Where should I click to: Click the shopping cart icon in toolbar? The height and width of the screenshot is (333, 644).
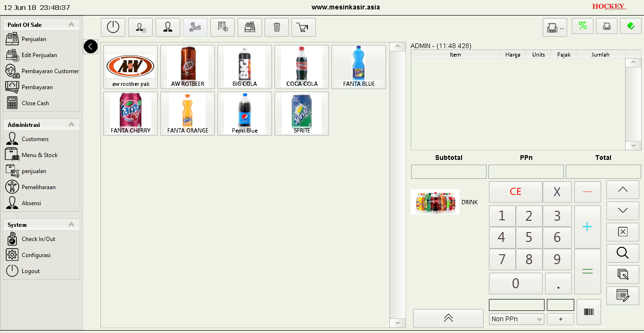[304, 27]
